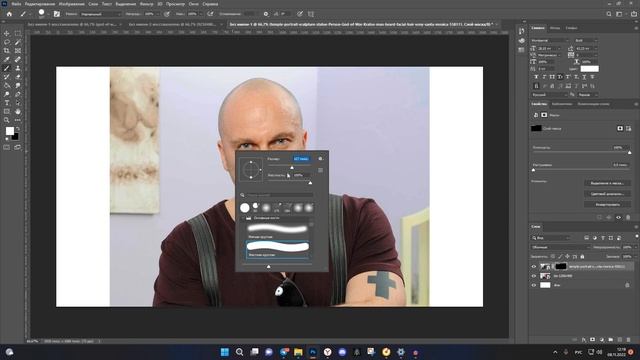The height and width of the screenshot is (360, 640).
Task: Select the Horizontal Type tool
Action: [x=7, y=103]
